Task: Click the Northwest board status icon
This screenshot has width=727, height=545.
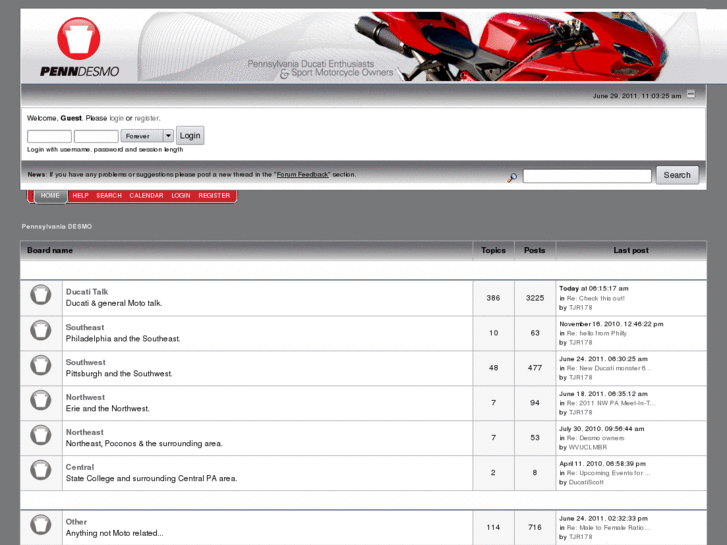Action: pos(41,400)
